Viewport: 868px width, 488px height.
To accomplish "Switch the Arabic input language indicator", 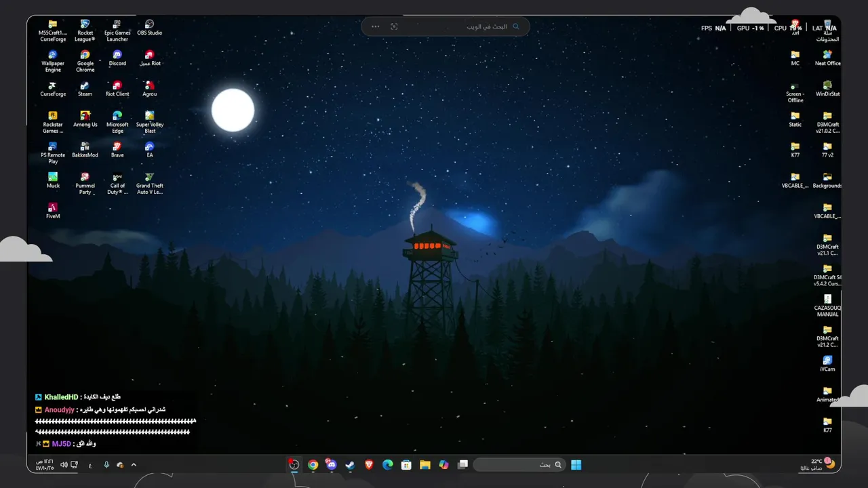I will coord(90,465).
